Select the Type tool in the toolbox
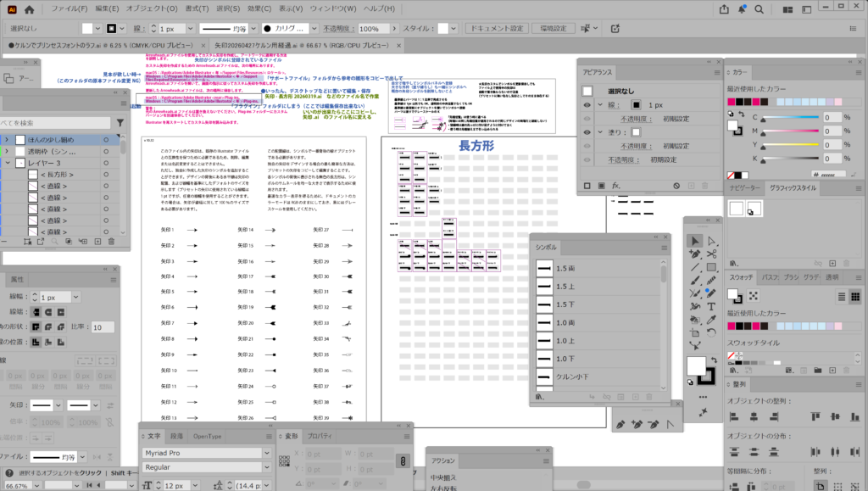Screen dimensions: 868x491 click(x=710, y=306)
